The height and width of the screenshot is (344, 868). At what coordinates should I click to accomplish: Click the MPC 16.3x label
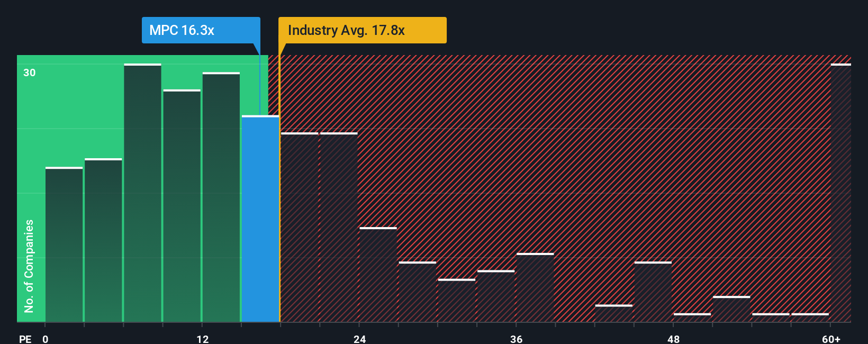point(201,30)
